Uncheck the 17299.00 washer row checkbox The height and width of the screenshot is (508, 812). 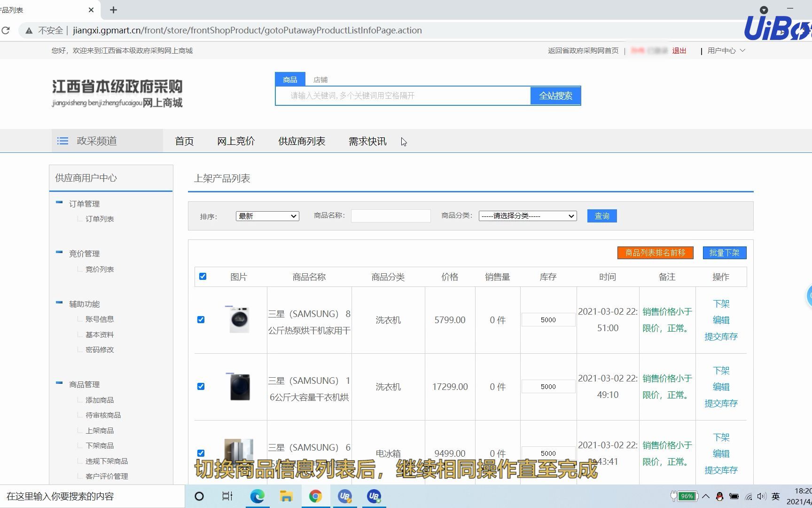(201, 387)
